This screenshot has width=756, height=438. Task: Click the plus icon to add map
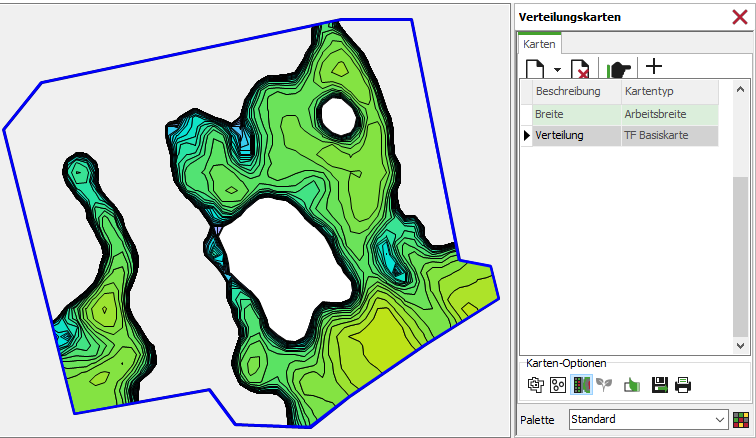click(654, 67)
